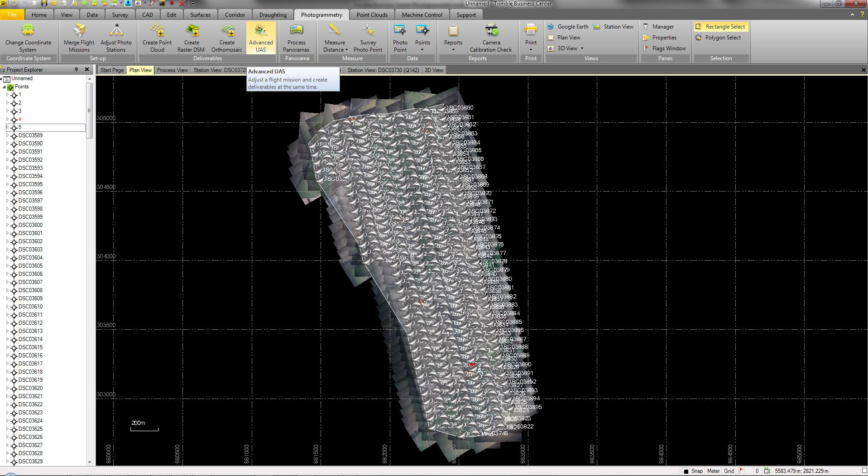
Task: Select point 4 in Project Explorer
Action: [19, 119]
